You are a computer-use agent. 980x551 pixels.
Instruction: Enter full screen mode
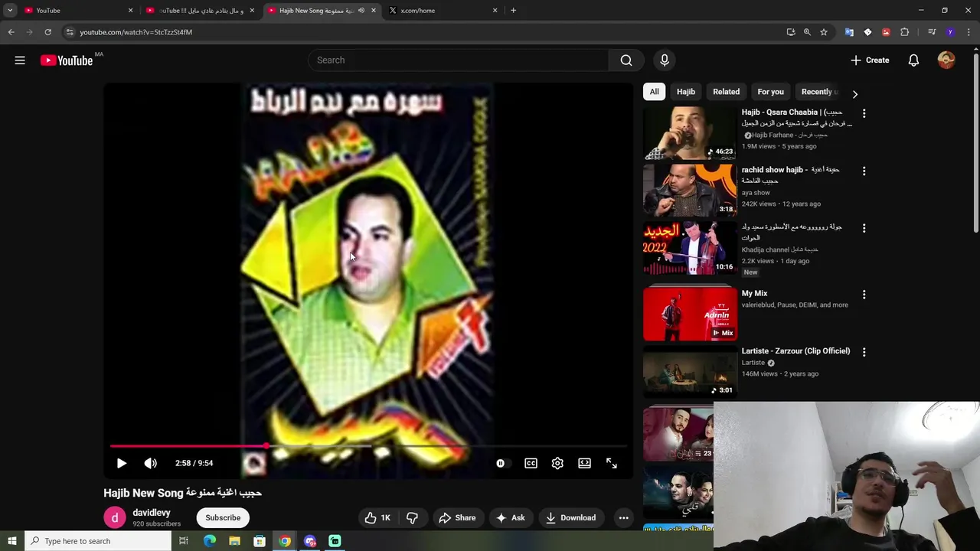[612, 463]
